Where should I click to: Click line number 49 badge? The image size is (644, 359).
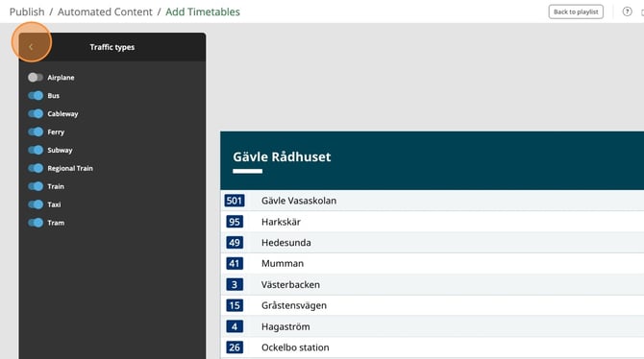[x=235, y=243]
